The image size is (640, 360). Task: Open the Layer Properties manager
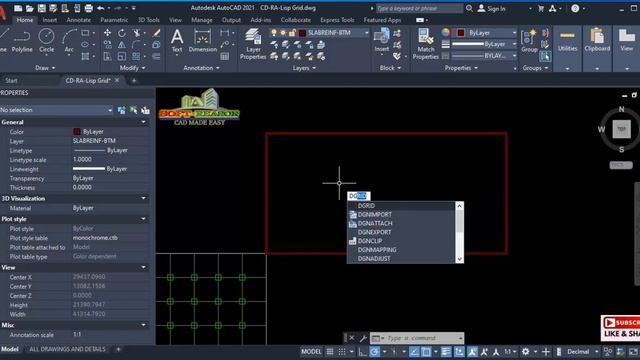253,44
